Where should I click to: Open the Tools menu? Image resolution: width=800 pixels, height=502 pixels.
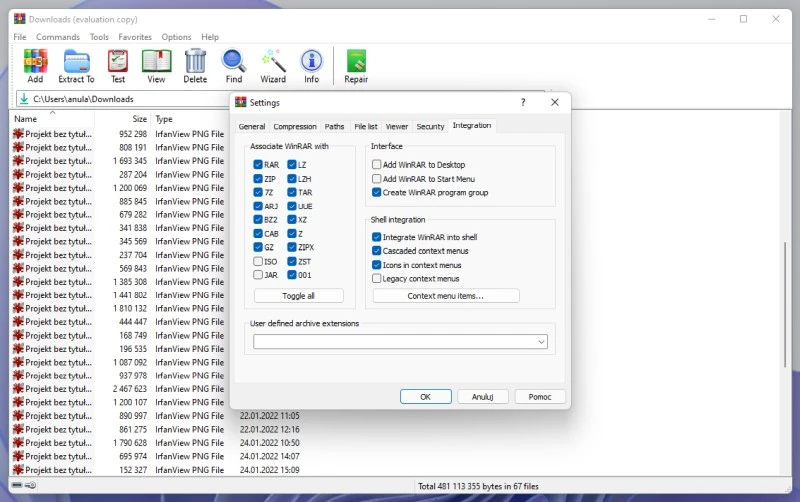[99, 37]
